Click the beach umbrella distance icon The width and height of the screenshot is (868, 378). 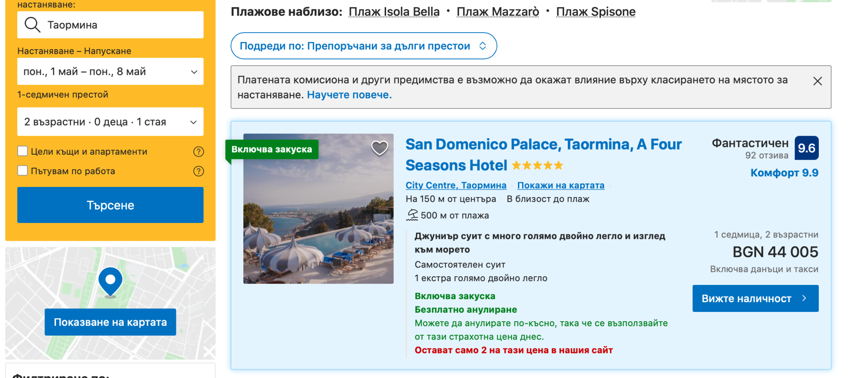pyautogui.click(x=412, y=215)
